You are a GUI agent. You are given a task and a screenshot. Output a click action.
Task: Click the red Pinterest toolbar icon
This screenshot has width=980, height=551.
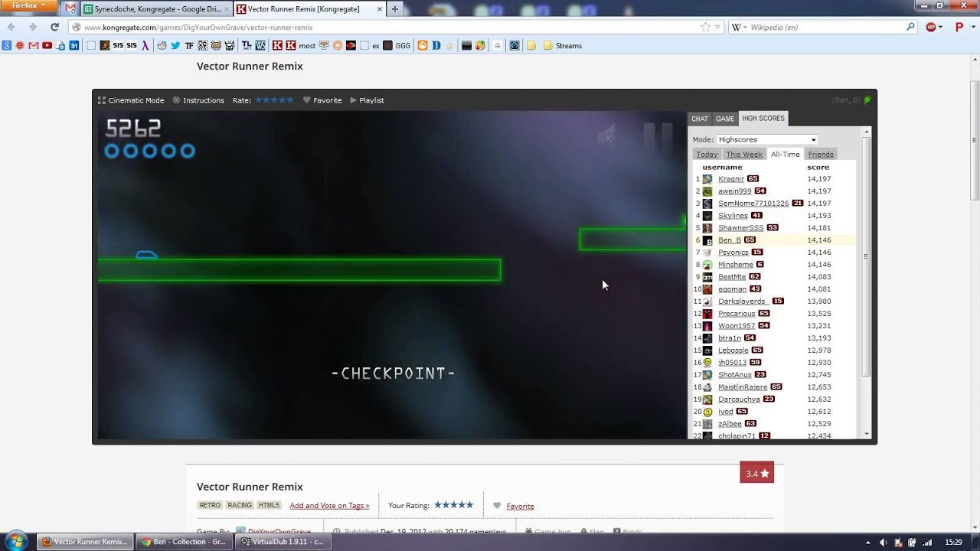click(959, 27)
